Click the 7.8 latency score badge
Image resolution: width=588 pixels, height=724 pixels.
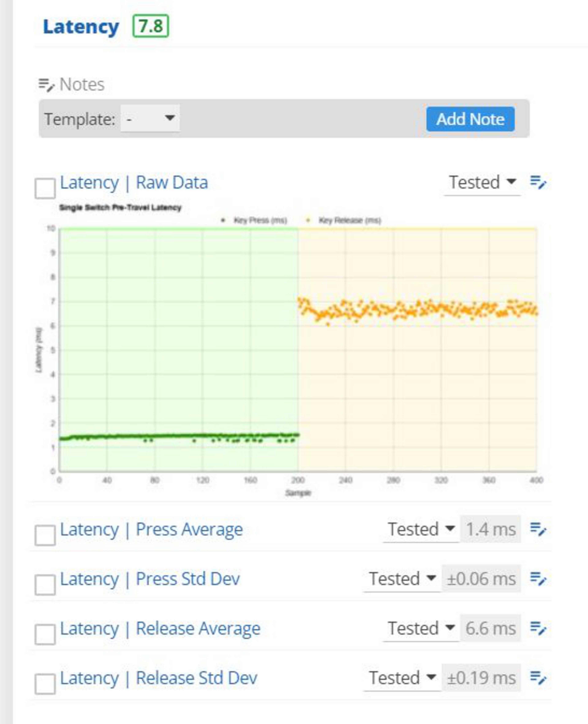click(x=150, y=26)
